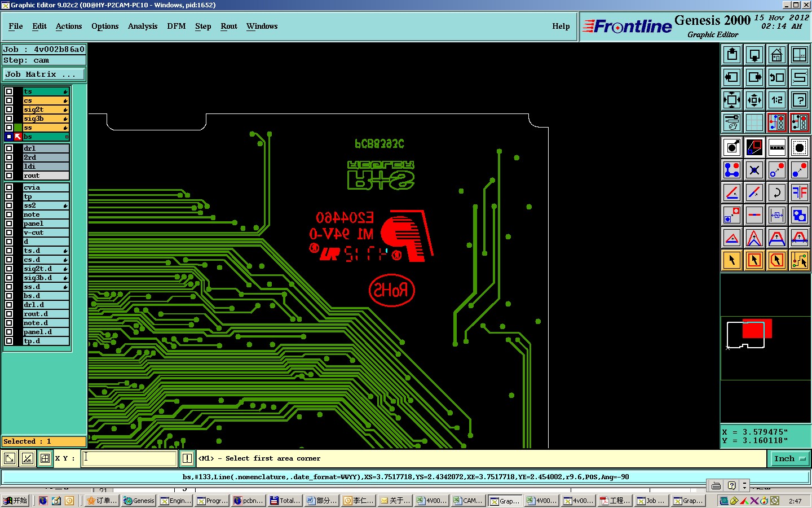Toggle the sig3b layer checkbox
Viewport: 812px width, 508px height.
(x=9, y=119)
